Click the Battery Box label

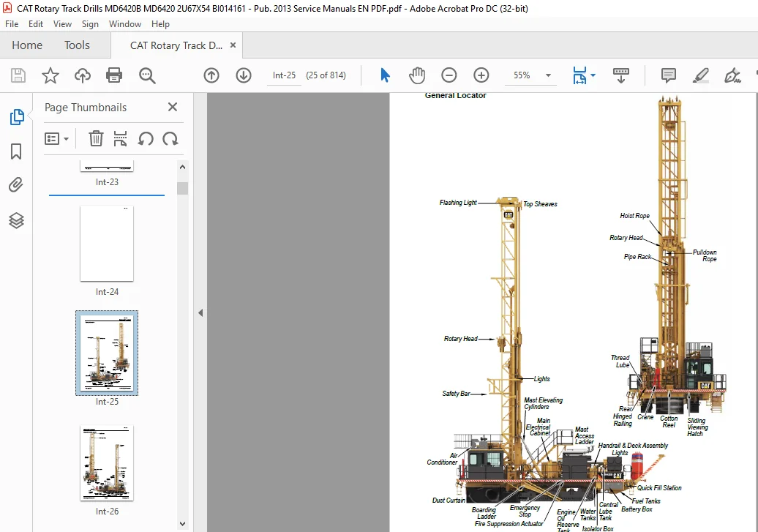(637, 509)
